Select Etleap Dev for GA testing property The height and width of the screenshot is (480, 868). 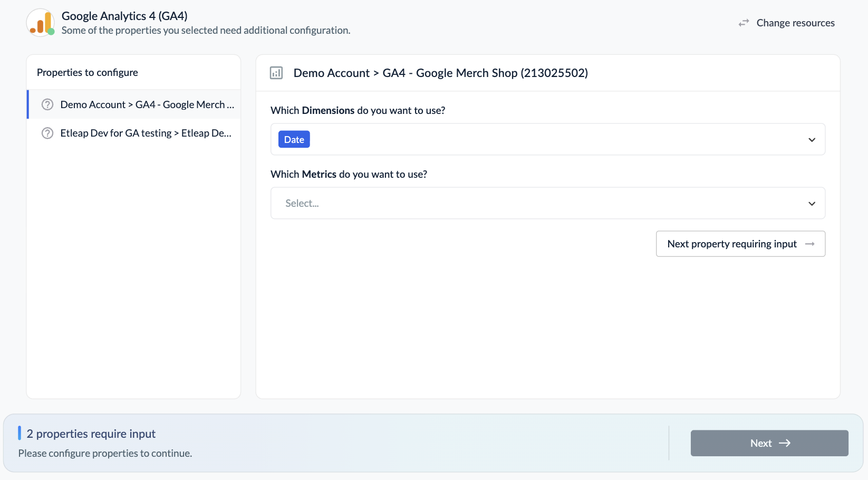[134, 133]
